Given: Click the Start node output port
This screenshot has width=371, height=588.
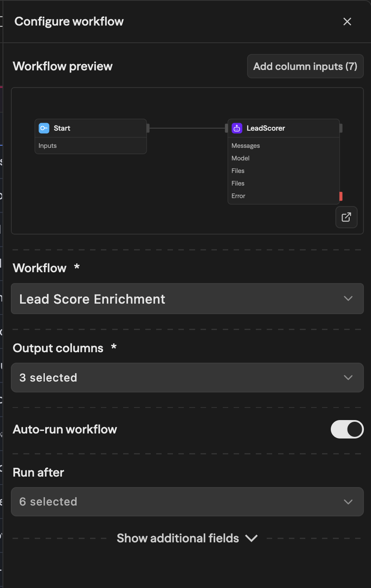Looking at the screenshot, I should (148, 128).
